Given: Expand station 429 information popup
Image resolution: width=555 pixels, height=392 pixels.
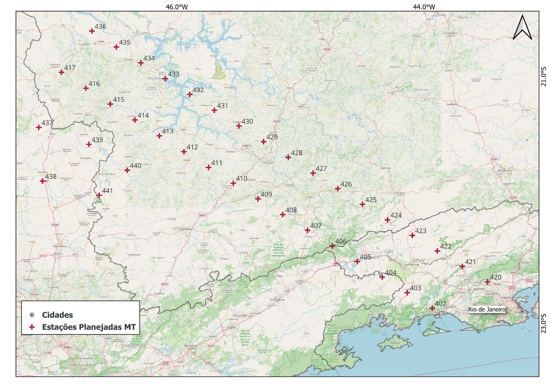Looking at the screenshot, I should (x=263, y=141).
